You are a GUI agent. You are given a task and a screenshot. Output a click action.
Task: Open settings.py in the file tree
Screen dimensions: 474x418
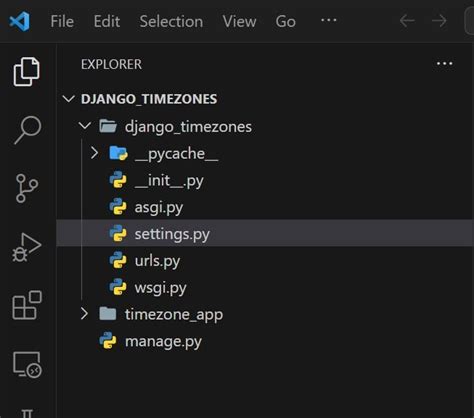pyautogui.click(x=265, y=233)
